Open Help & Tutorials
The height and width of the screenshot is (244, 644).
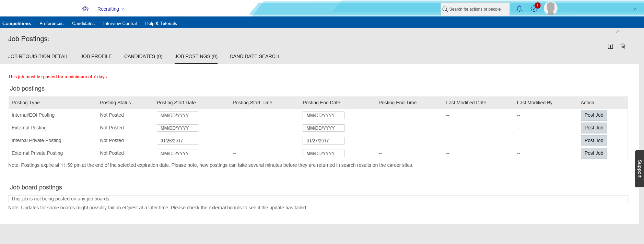161,23
